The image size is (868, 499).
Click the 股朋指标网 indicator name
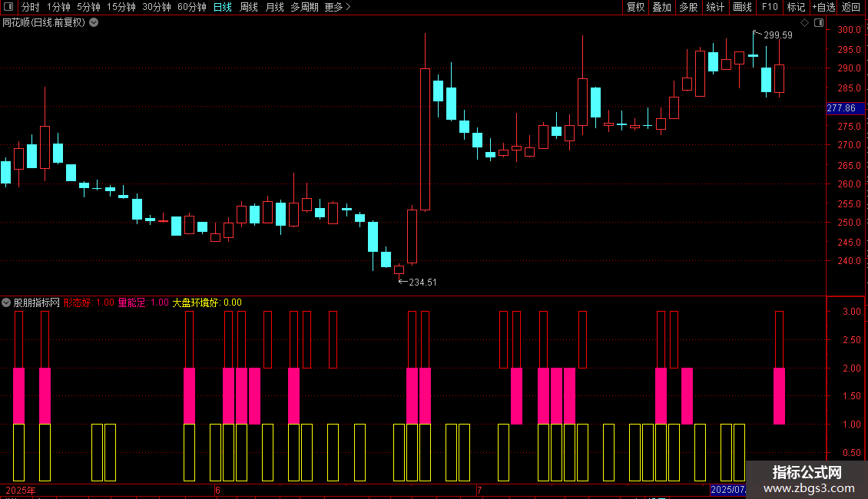click(37, 302)
